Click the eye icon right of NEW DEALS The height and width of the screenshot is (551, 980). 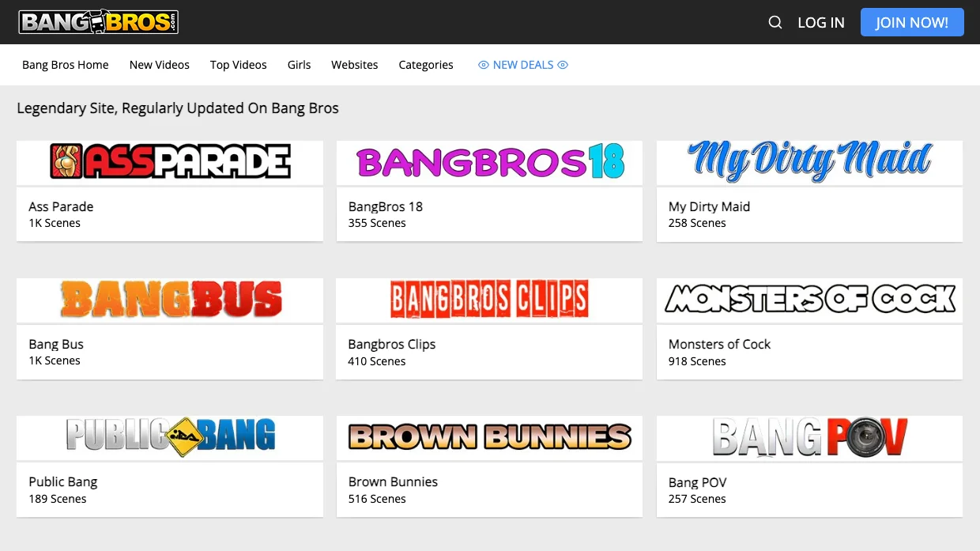pos(563,66)
